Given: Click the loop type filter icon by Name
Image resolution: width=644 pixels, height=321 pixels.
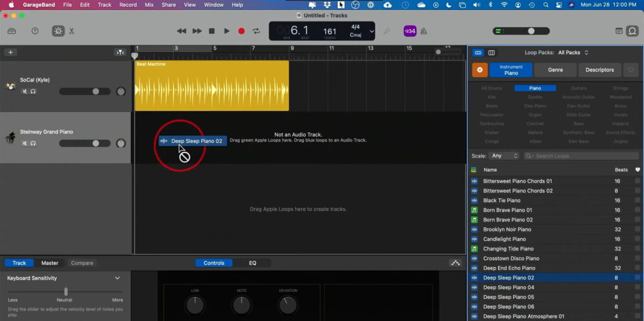Looking at the screenshot, I should [474, 170].
